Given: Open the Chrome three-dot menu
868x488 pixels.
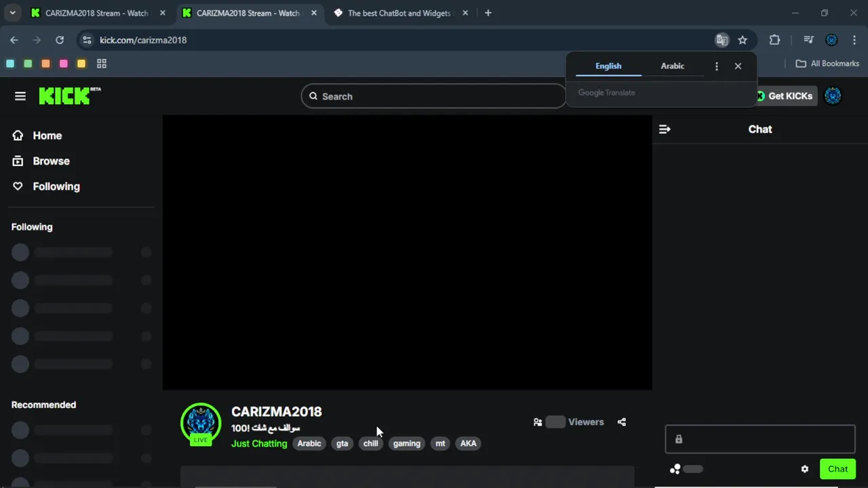Looking at the screenshot, I should point(854,40).
